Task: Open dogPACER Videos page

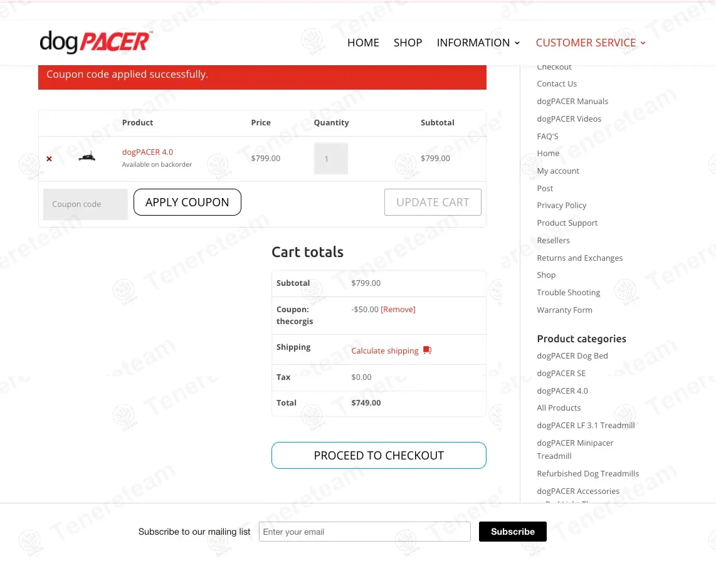Action: pyautogui.click(x=569, y=118)
